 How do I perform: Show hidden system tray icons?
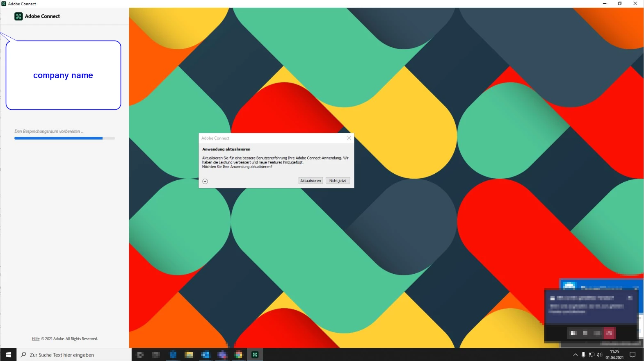pyautogui.click(x=575, y=355)
